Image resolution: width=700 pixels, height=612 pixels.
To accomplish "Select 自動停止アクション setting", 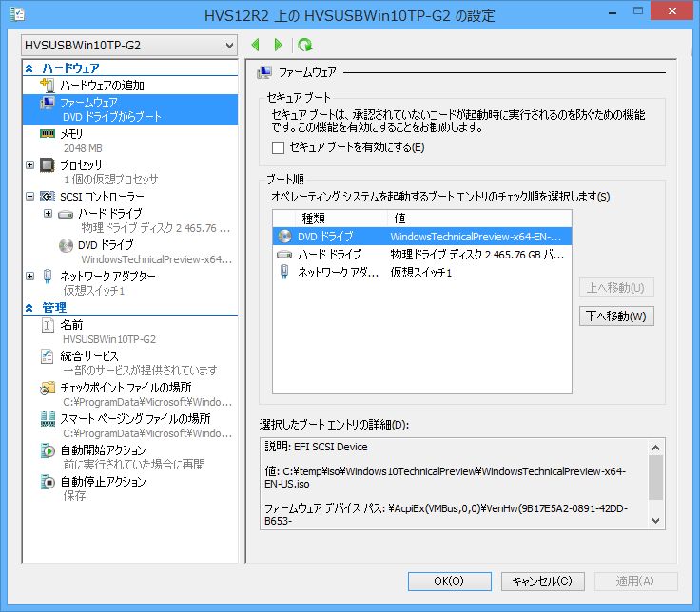I will coord(103,481).
